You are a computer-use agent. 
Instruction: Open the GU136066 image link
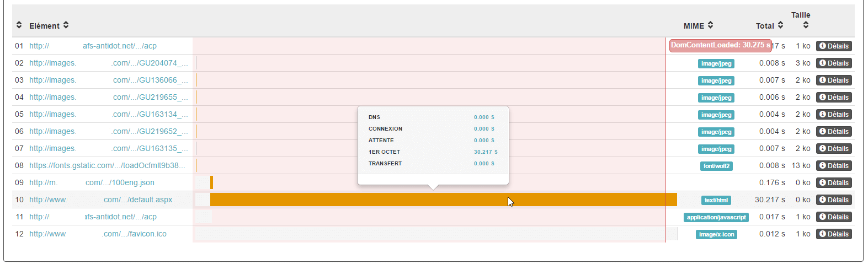click(x=109, y=80)
